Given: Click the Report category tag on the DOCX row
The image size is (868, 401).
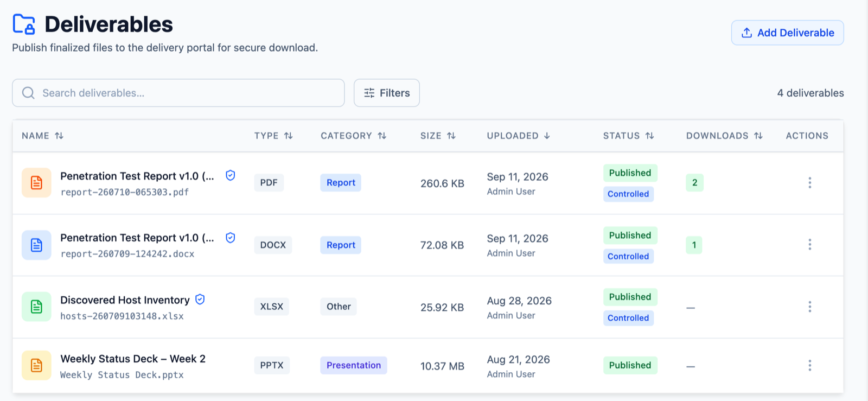Looking at the screenshot, I should (x=341, y=245).
